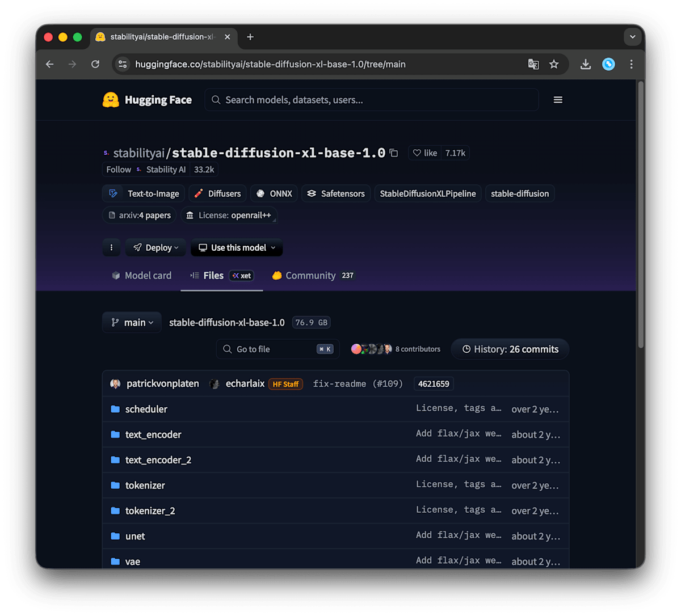Click the Text-to-Image tag

click(144, 193)
